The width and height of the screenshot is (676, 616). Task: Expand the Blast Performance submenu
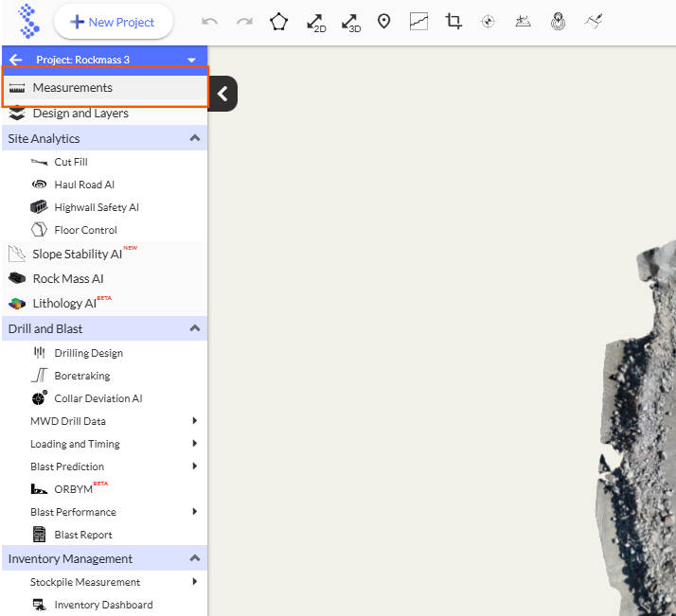pyautogui.click(x=194, y=512)
